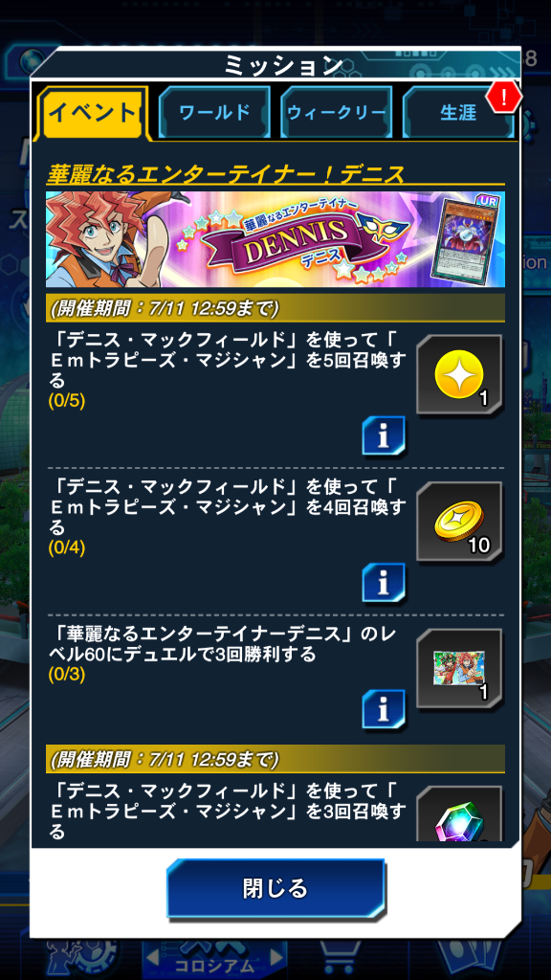Select the 生涯 tab
Viewport: 551px width, 980px height.
tap(458, 113)
